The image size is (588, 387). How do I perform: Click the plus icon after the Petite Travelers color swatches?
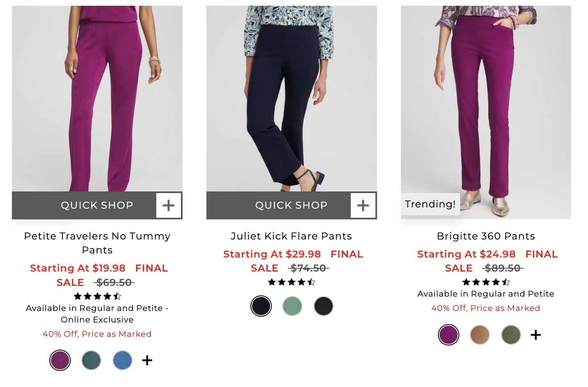coord(147,360)
